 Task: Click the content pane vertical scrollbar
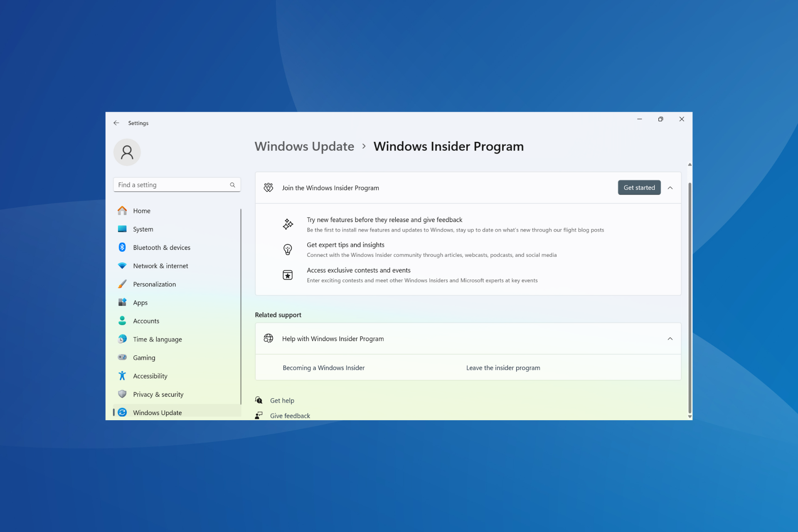coord(690,297)
